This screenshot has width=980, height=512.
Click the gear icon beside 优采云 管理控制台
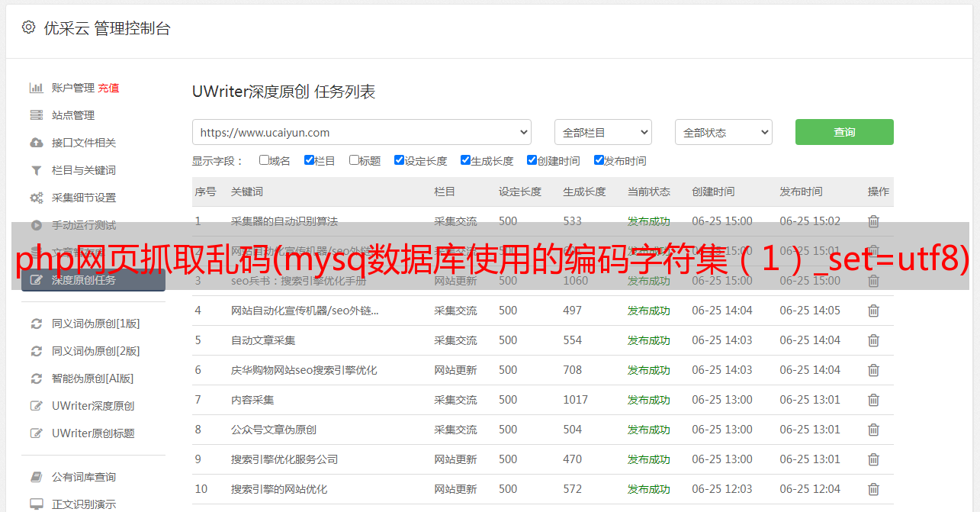(28, 28)
